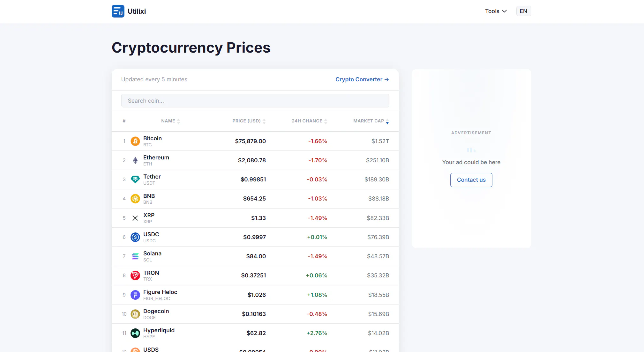Click BNB price $654.25
644x352 pixels.
(254, 199)
